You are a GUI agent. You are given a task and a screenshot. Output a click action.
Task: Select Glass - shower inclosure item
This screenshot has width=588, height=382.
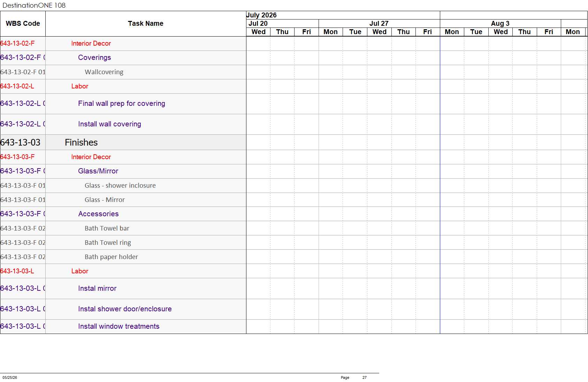(120, 186)
